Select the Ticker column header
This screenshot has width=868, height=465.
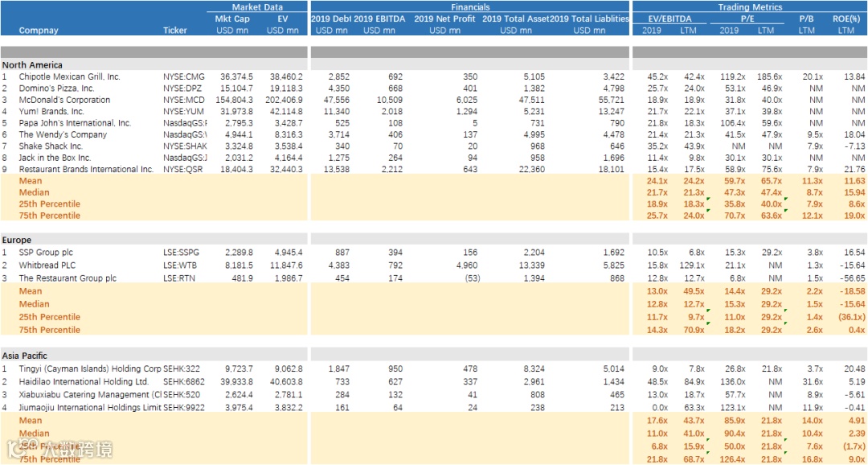175,31
